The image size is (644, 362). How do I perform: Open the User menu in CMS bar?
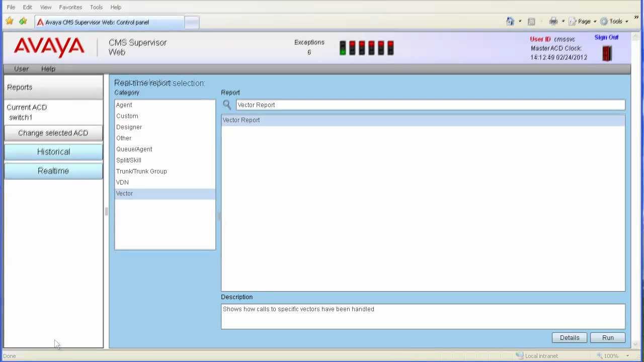point(21,69)
